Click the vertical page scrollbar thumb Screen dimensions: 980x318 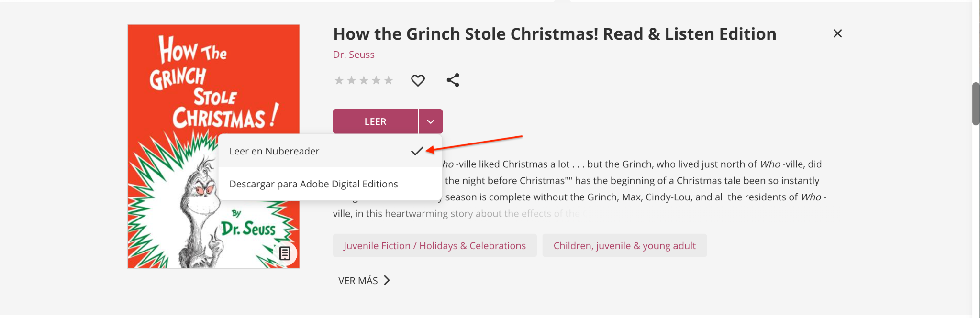(x=976, y=104)
